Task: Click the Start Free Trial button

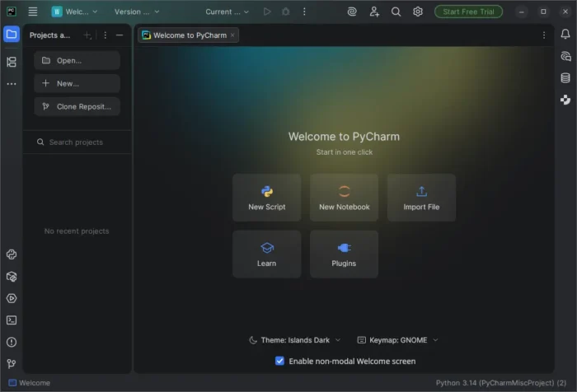Action: (467, 12)
